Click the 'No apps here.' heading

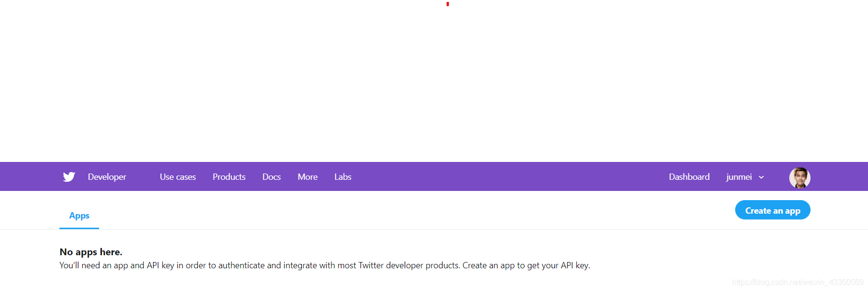pyautogui.click(x=91, y=252)
